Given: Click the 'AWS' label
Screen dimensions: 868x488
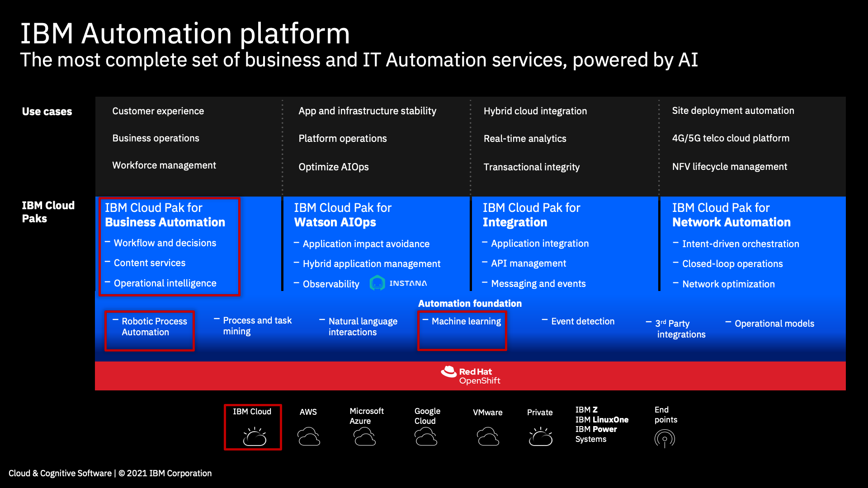Looking at the screenshot, I should click(308, 412).
